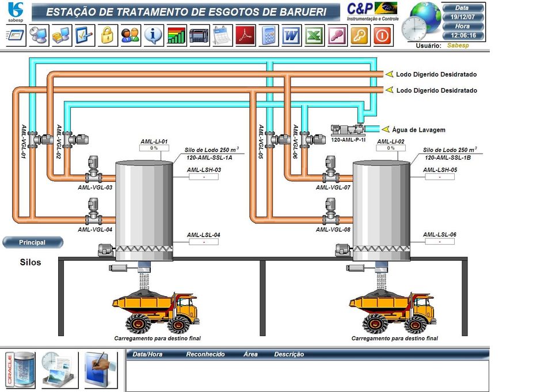Click the date display 19/12/07
This screenshot has height=392, width=548.
(x=463, y=17)
